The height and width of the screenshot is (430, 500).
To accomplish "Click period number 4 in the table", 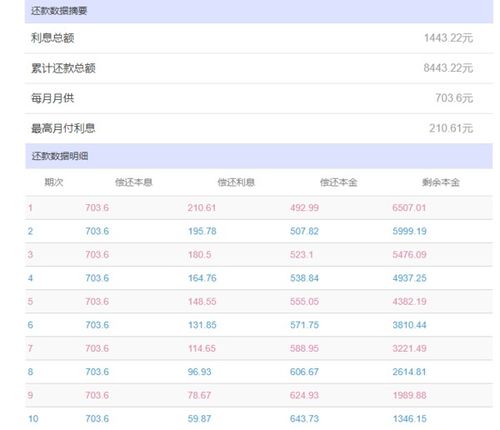I will pyautogui.click(x=30, y=278).
